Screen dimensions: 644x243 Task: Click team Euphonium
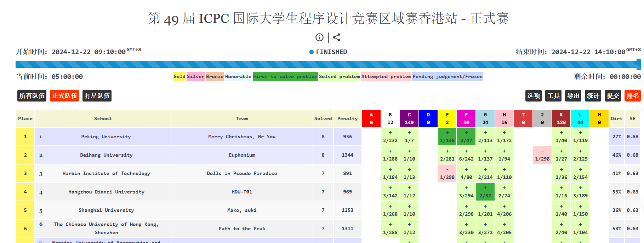click(x=242, y=155)
